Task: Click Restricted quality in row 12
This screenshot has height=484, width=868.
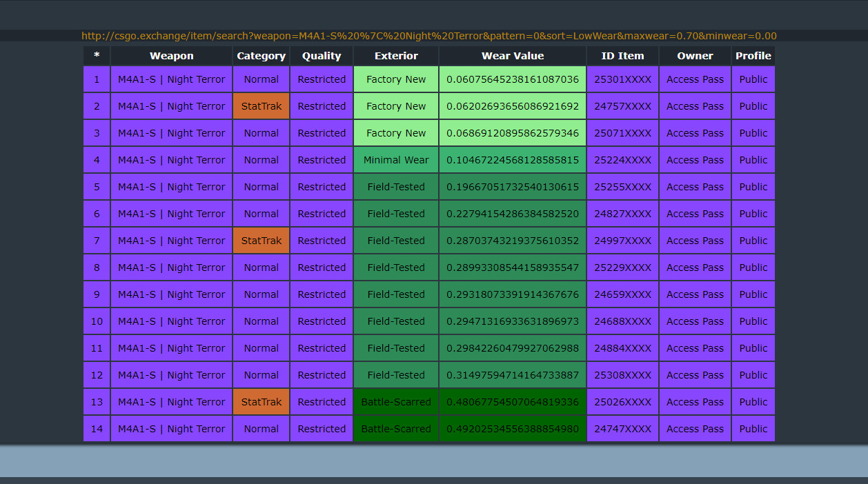Action: 322,375
